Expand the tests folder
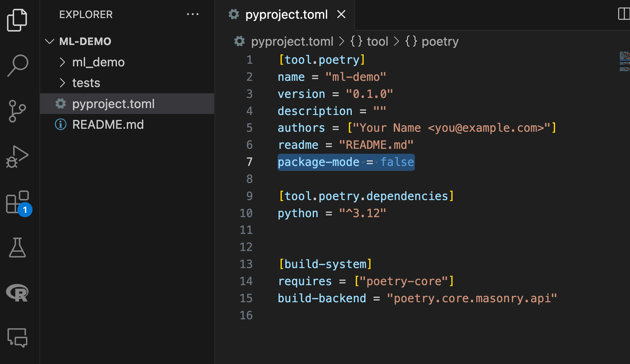The height and width of the screenshot is (364, 630). click(x=86, y=83)
